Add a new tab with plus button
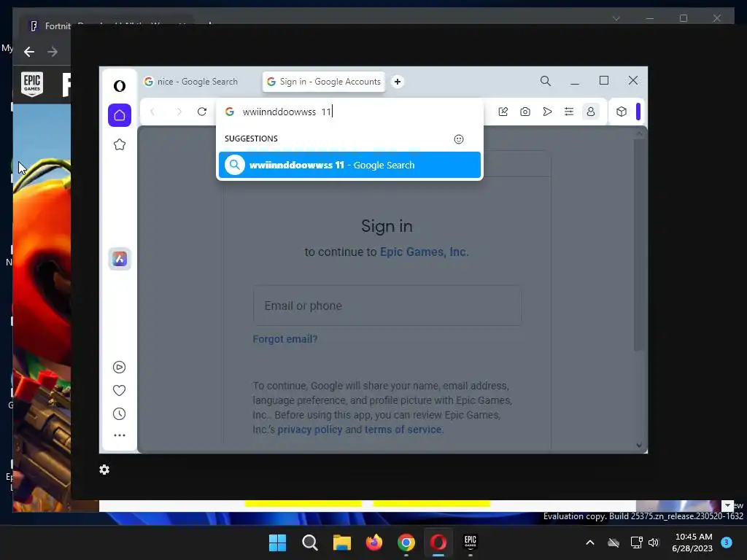This screenshot has width=747, height=560. point(398,82)
